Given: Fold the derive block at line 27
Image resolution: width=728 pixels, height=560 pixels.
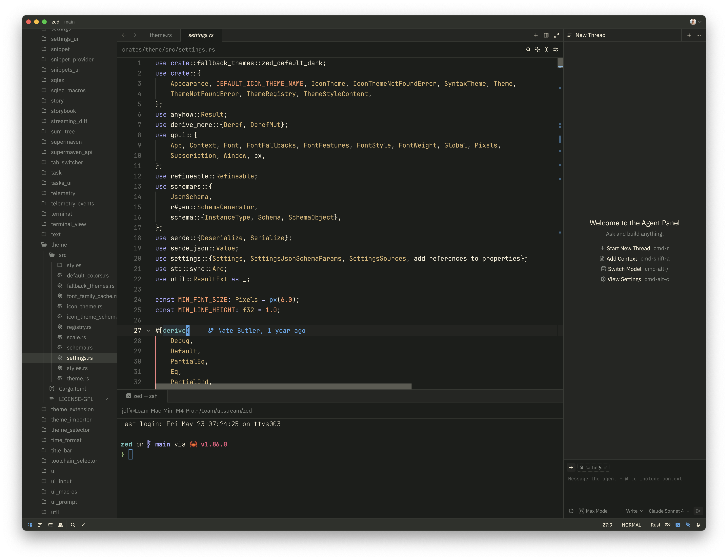Looking at the screenshot, I should point(148,330).
